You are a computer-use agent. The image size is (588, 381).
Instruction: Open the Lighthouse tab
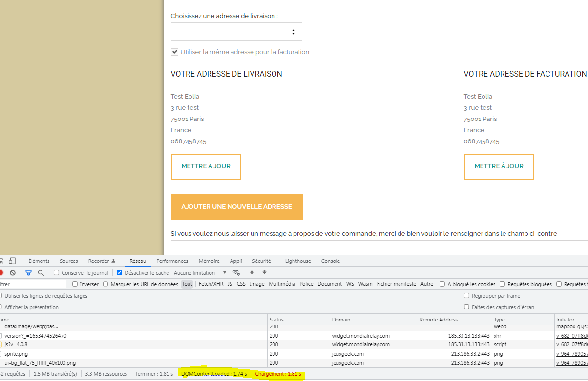(298, 261)
